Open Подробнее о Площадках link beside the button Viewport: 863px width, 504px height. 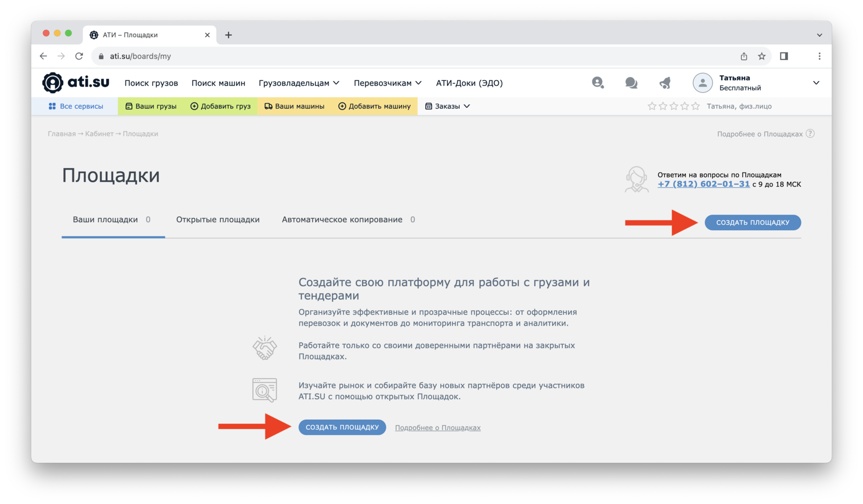[438, 427]
